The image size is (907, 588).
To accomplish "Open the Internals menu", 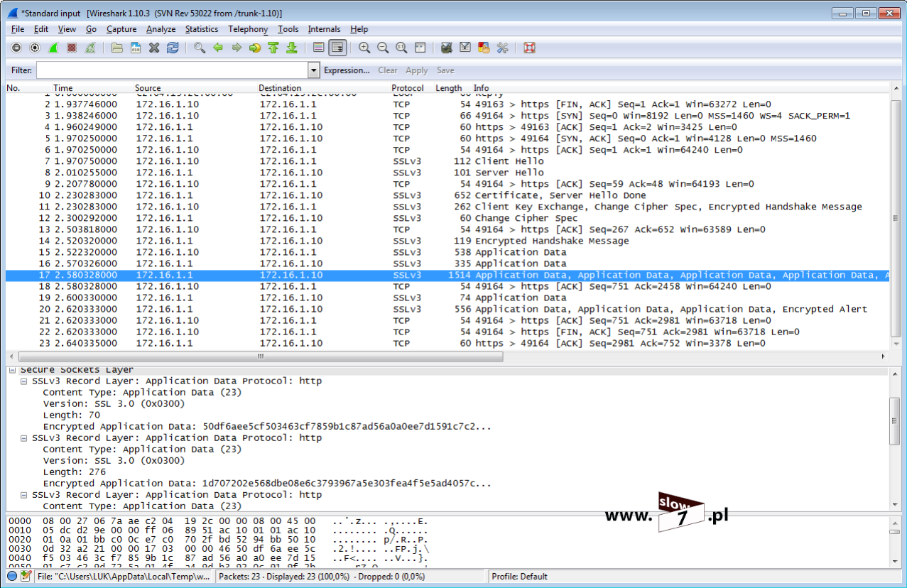I will click(324, 29).
